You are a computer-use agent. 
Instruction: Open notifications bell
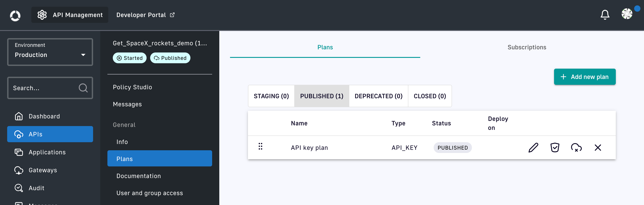[605, 15]
